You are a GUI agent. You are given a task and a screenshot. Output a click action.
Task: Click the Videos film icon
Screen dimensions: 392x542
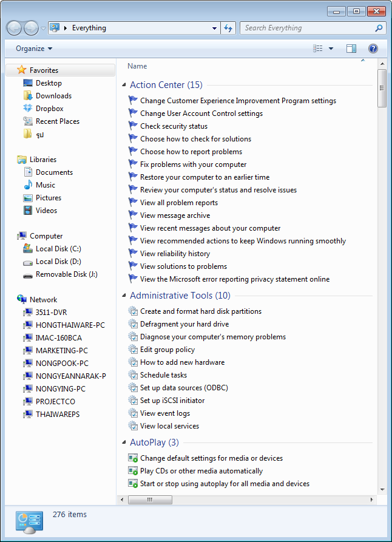(28, 210)
